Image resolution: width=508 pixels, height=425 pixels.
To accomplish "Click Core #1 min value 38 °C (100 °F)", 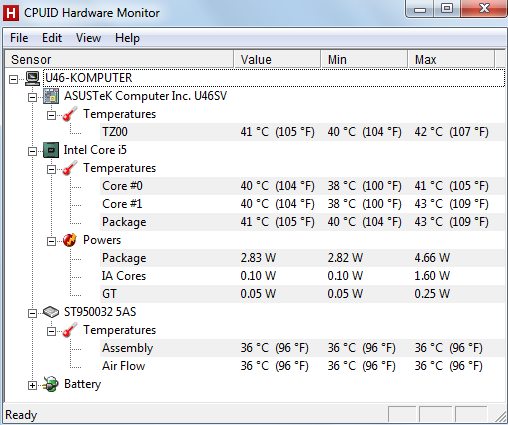I will point(364,204).
